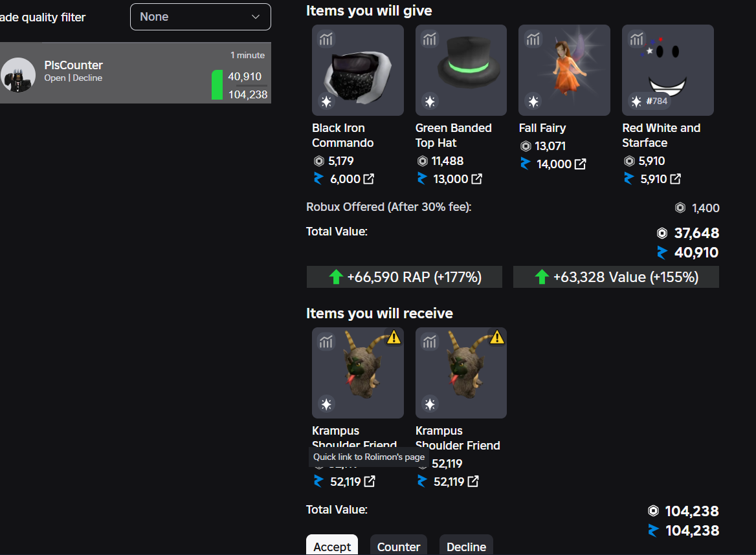Click warning triangle on second Krampus item

(x=497, y=337)
